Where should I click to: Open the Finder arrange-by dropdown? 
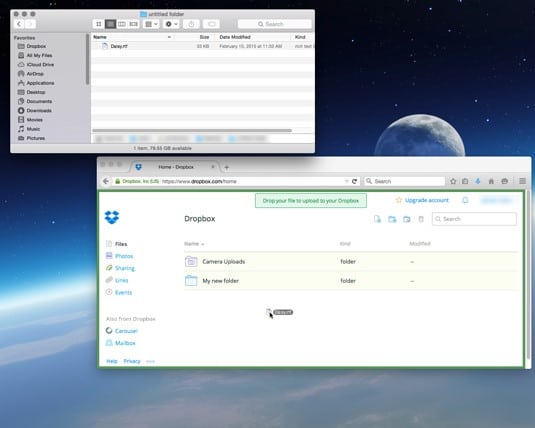coord(151,24)
